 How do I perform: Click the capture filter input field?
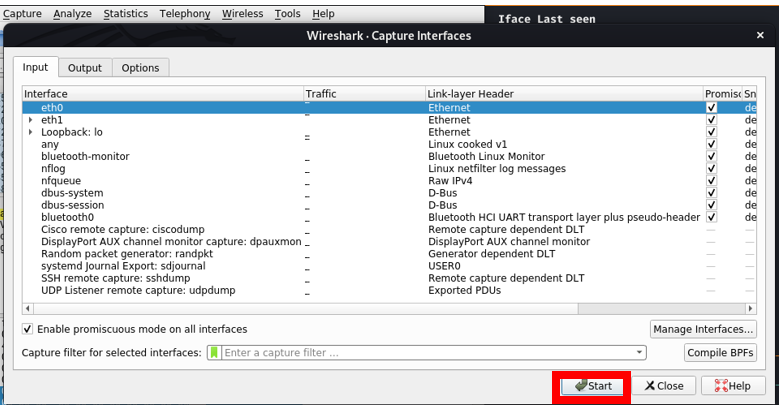[427, 352]
